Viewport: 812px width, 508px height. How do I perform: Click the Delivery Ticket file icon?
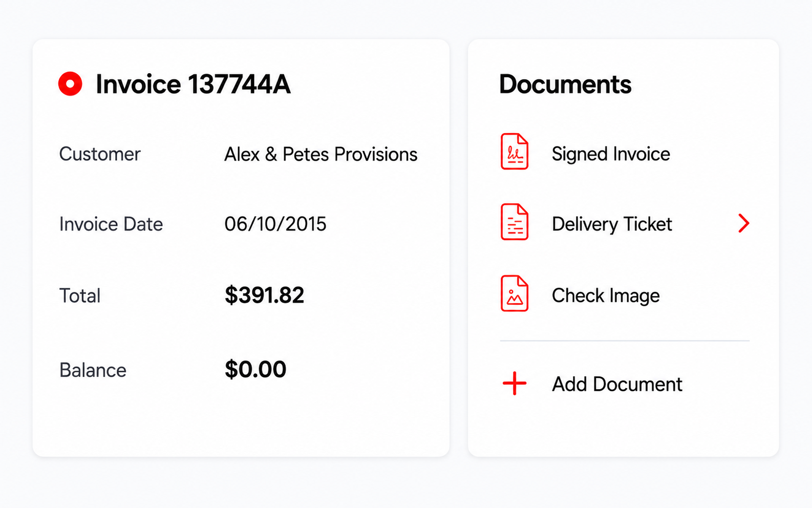pos(515,222)
